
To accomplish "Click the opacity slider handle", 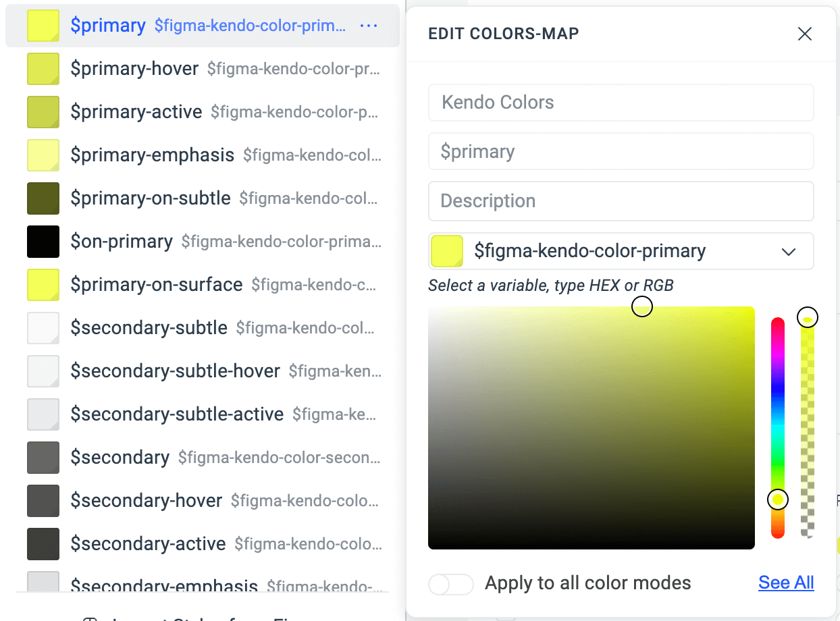I will coord(808,317).
